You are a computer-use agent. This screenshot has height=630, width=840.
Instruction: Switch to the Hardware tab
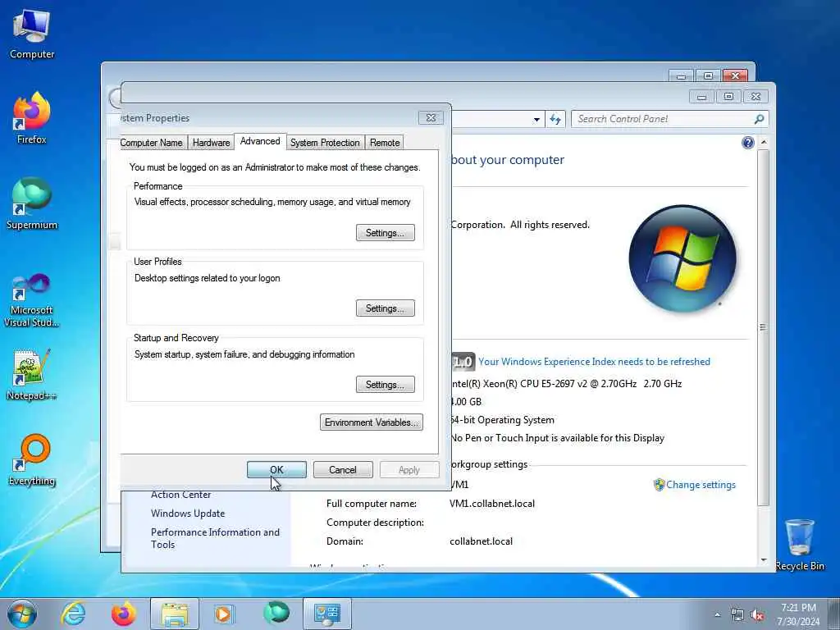coord(211,143)
